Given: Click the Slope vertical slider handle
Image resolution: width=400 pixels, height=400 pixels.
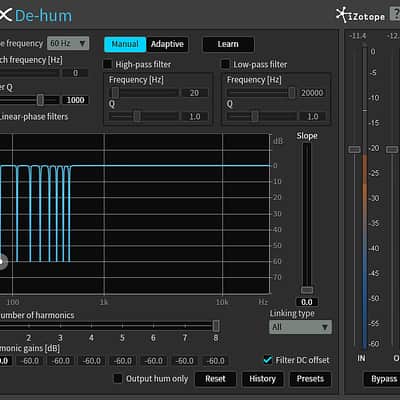Looking at the screenshot, I should (x=307, y=290).
